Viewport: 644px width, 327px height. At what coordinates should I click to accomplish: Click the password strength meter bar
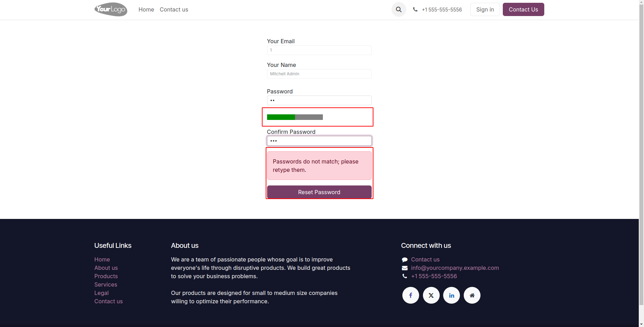295,117
